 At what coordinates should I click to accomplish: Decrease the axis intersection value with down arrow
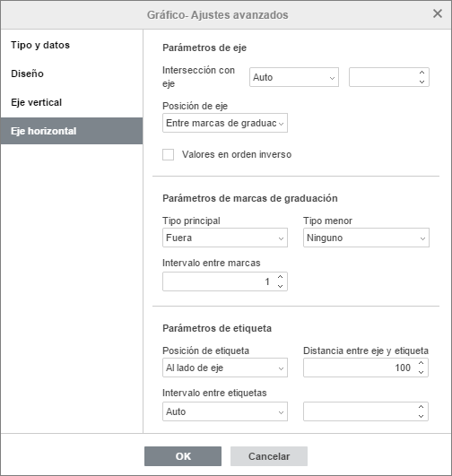[422, 82]
